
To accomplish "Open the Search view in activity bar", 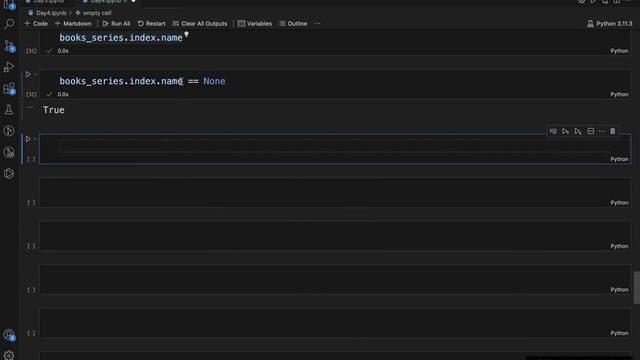I will pos(9,24).
